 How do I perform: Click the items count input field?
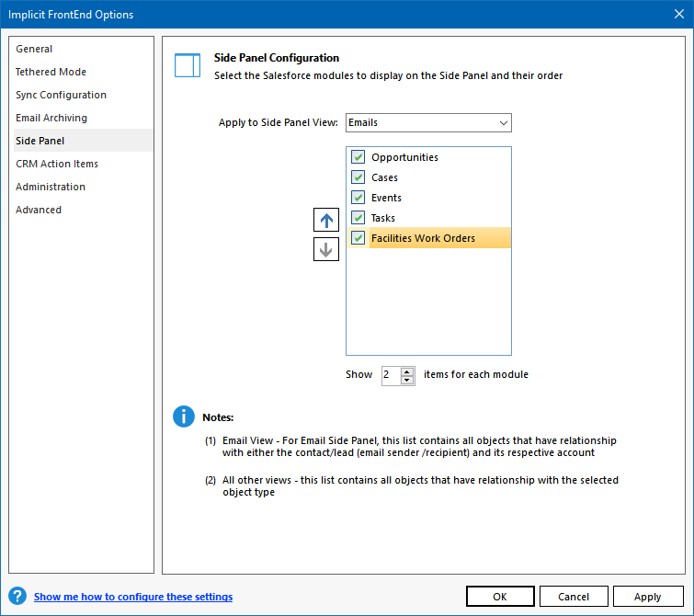point(390,375)
